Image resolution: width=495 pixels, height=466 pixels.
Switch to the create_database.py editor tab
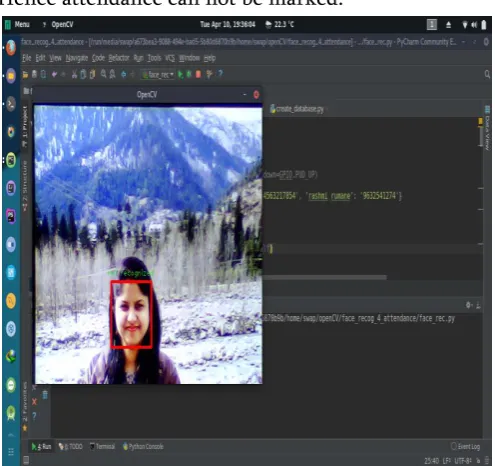(297, 109)
